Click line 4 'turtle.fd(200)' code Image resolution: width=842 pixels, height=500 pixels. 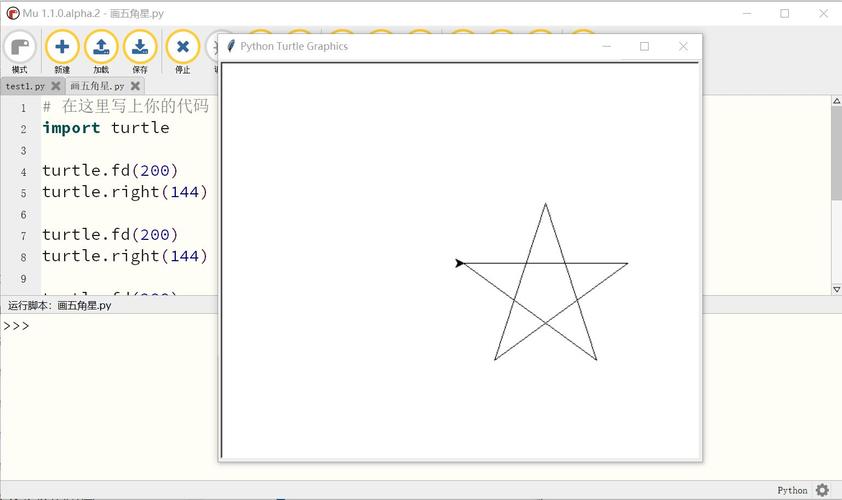[110, 170]
